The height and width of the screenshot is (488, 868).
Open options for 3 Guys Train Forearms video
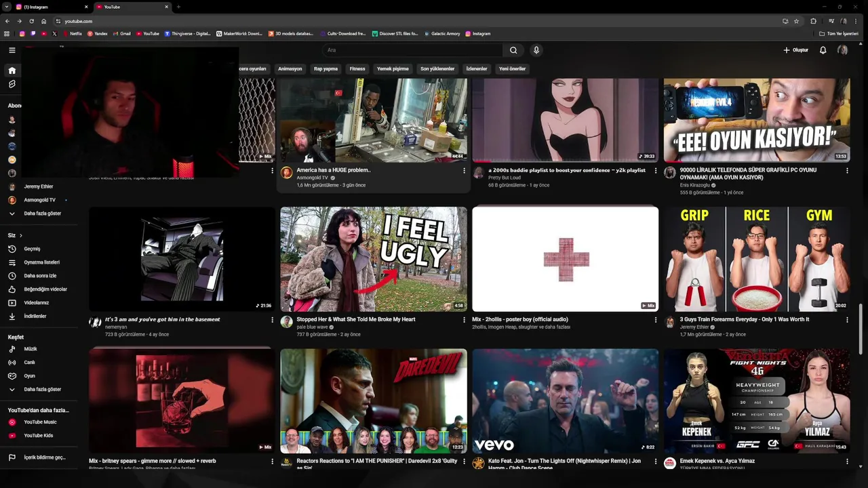pyautogui.click(x=847, y=320)
